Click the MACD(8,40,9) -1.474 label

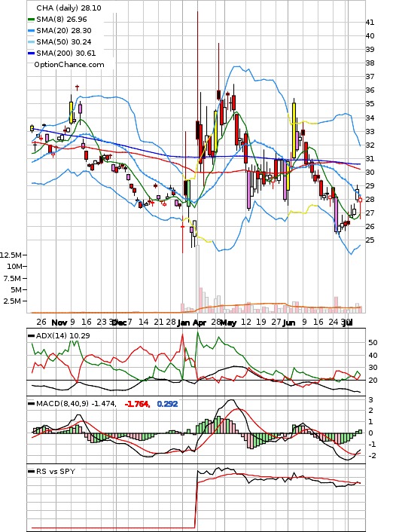76,404
